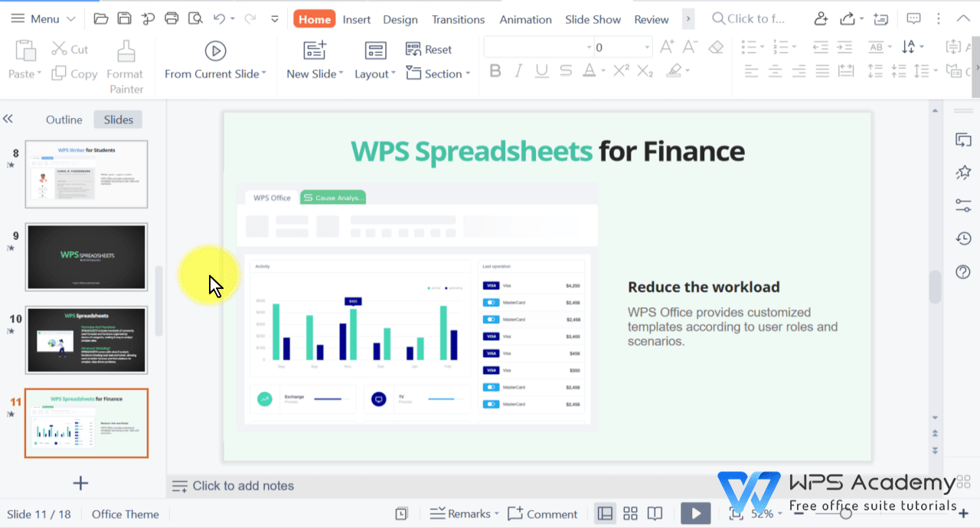This screenshot has width=980, height=528.
Task: Switch to the Design tab
Action: [x=400, y=19]
